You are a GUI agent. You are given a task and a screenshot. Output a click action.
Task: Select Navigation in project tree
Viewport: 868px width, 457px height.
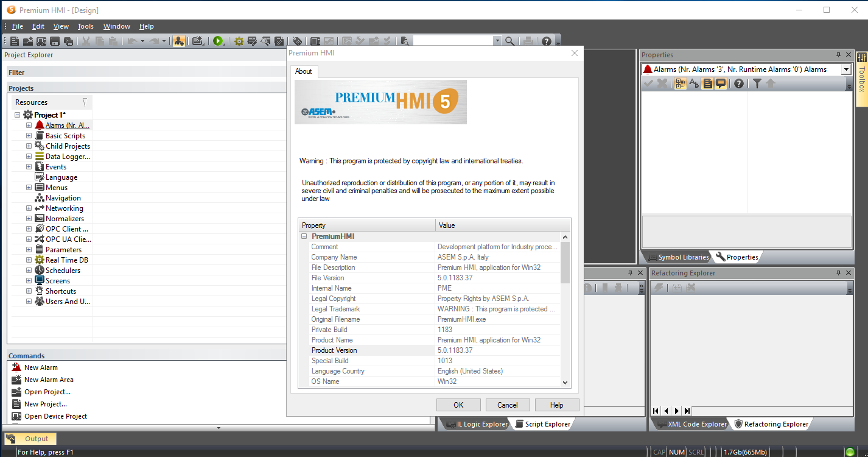click(63, 197)
